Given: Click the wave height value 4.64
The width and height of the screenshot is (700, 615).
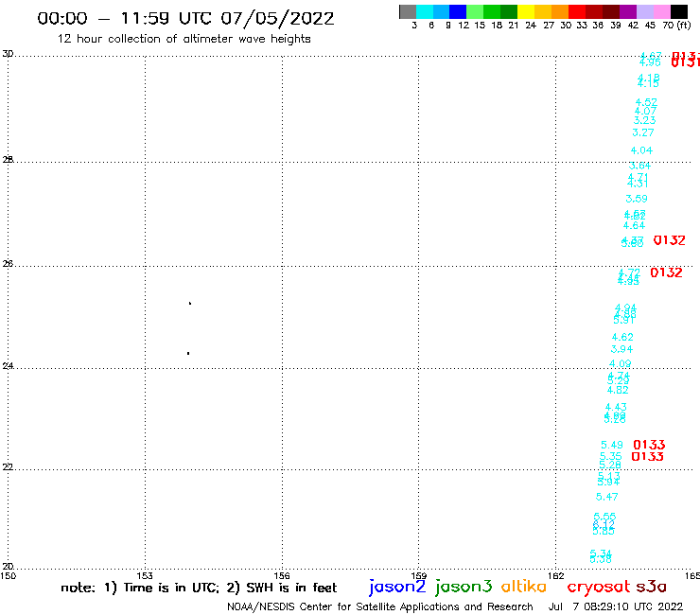Looking at the screenshot, I should [635, 225].
